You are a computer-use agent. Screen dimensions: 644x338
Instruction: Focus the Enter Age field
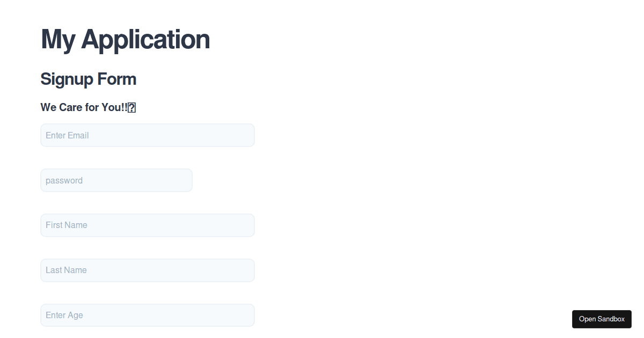point(148,315)
